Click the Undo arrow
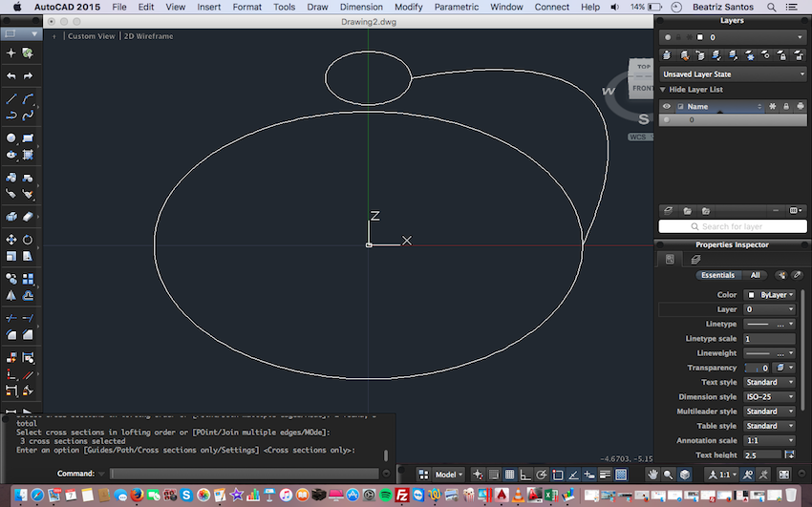The height and width of the screenshot is (507, 812). click(11, 76)
